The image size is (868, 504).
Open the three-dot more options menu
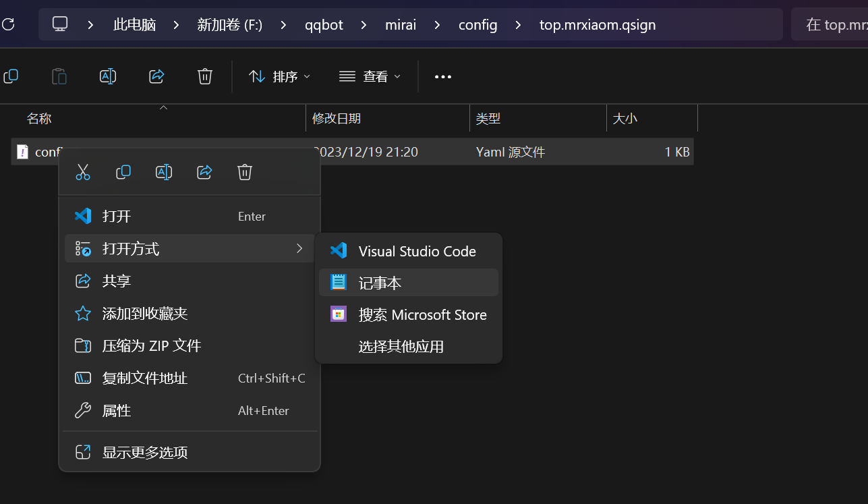[x=443, y=76]
